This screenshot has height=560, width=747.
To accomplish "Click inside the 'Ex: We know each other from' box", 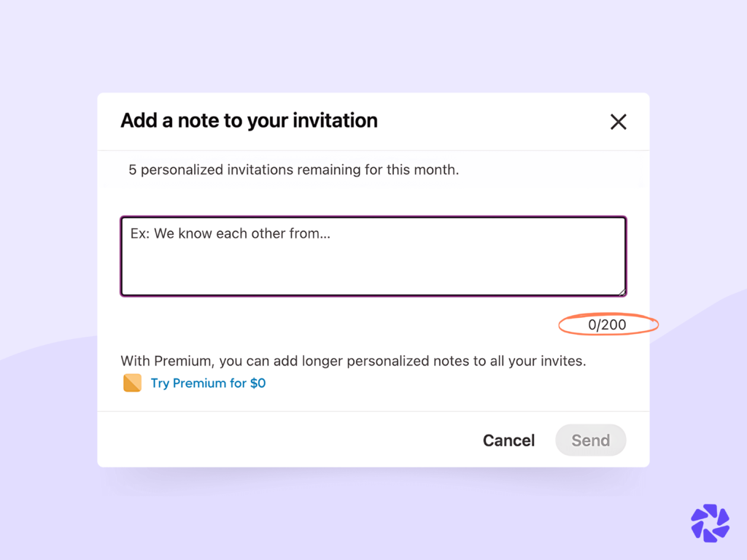I will [x=373, y=255].
